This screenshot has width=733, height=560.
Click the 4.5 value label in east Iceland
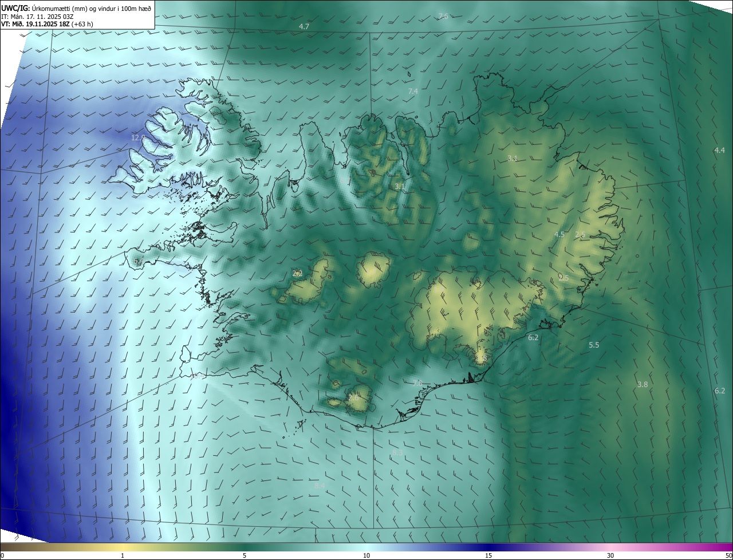coord(559,234)
